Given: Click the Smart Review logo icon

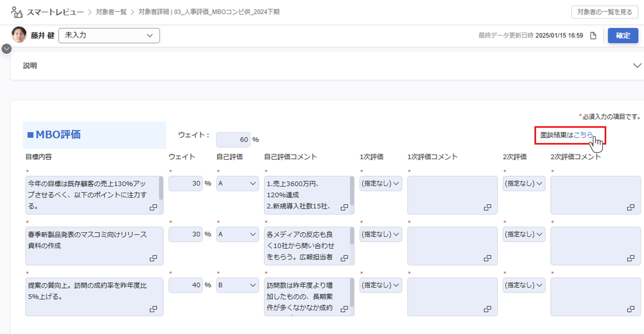Looking at the screenshot, I should pos(17,12).
